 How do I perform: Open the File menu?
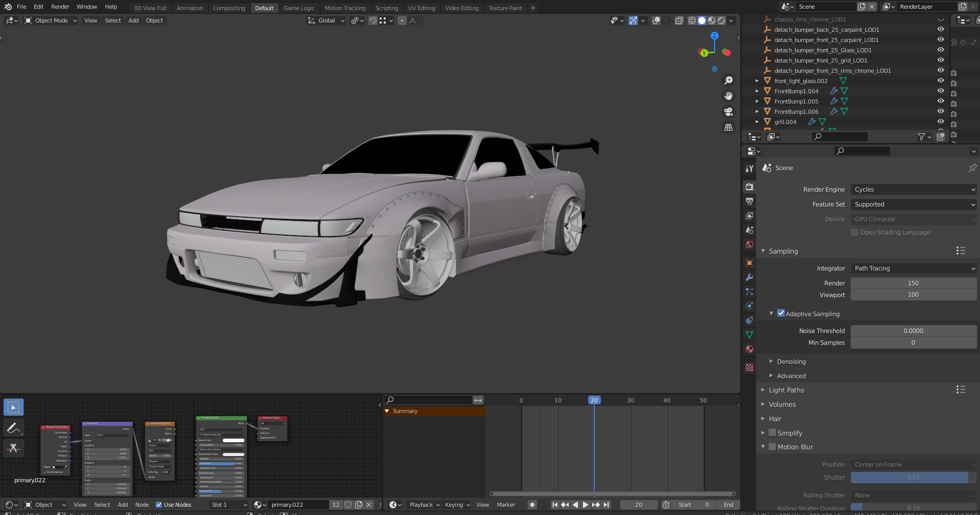pos(22,7)
